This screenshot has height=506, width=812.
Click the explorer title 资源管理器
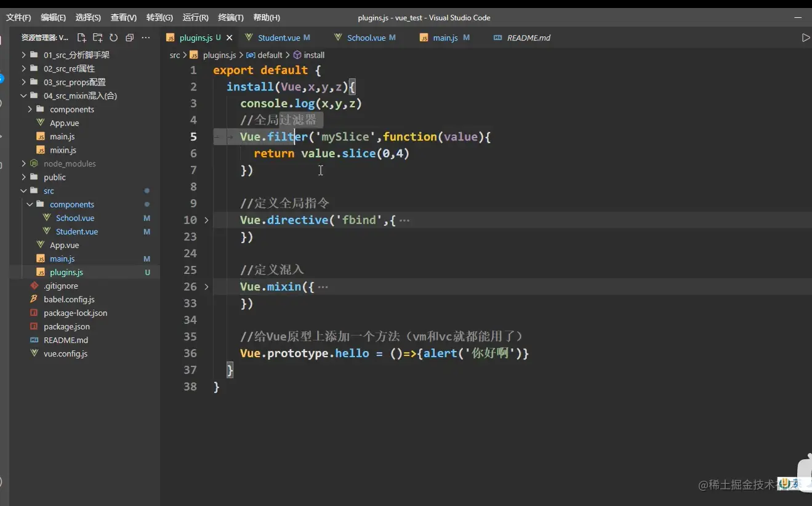tap(44, 38)
